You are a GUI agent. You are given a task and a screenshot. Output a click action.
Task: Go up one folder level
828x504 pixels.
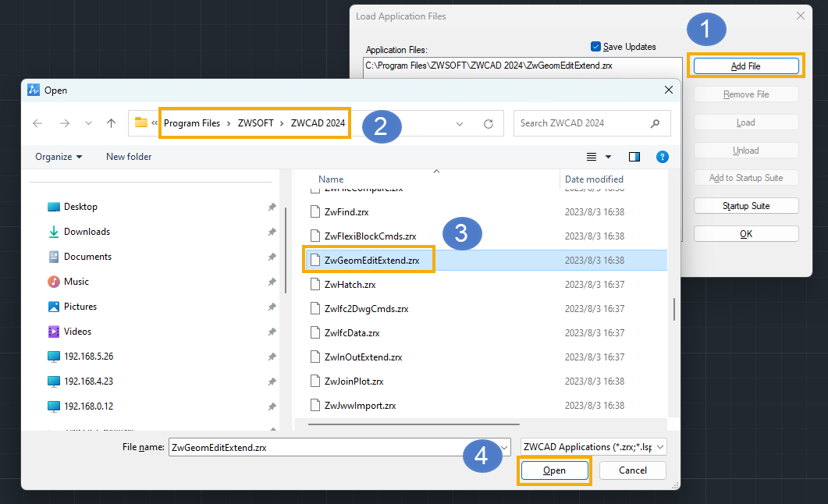coord(111,123)
